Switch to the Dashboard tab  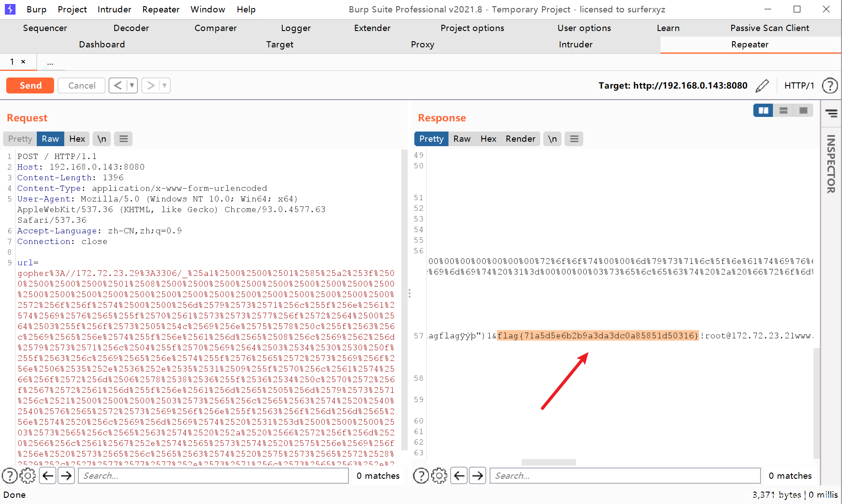click(x=102, y=44)
